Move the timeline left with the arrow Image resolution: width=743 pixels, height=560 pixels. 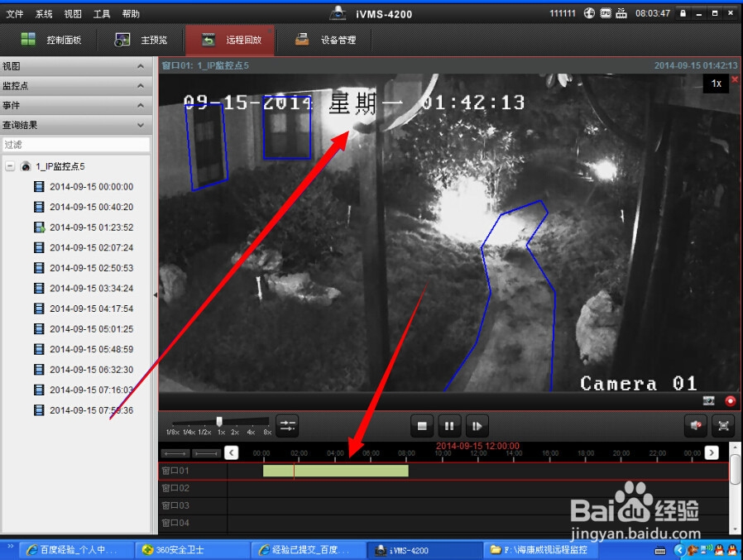[231, 453]
